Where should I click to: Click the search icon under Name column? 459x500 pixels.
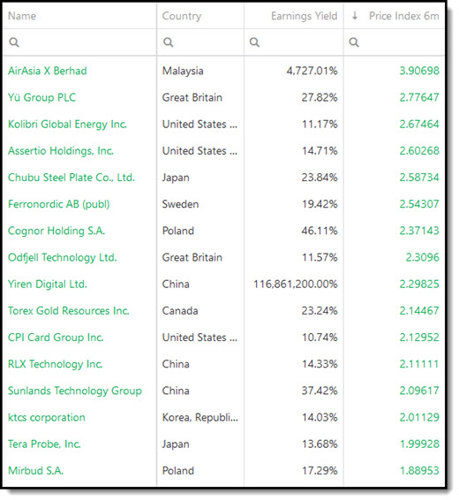[x=14, y=42]
